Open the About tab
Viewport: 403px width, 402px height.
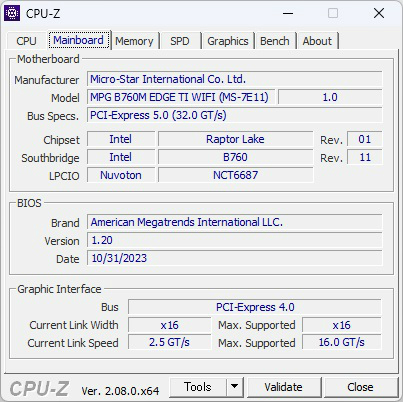317,41
